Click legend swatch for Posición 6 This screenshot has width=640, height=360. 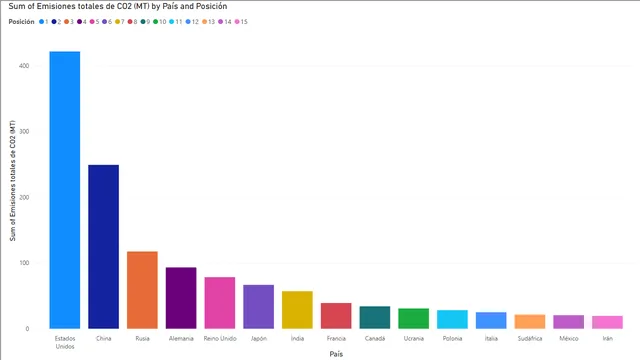coord(105,22)
